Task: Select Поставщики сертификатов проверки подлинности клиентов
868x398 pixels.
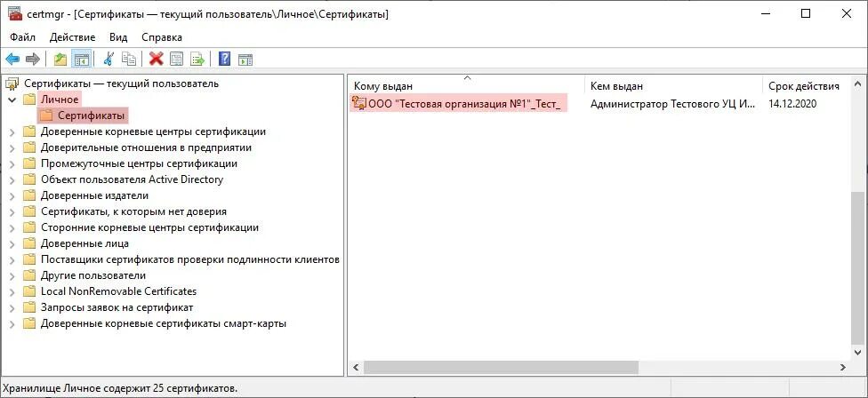Action: (190, 259)
